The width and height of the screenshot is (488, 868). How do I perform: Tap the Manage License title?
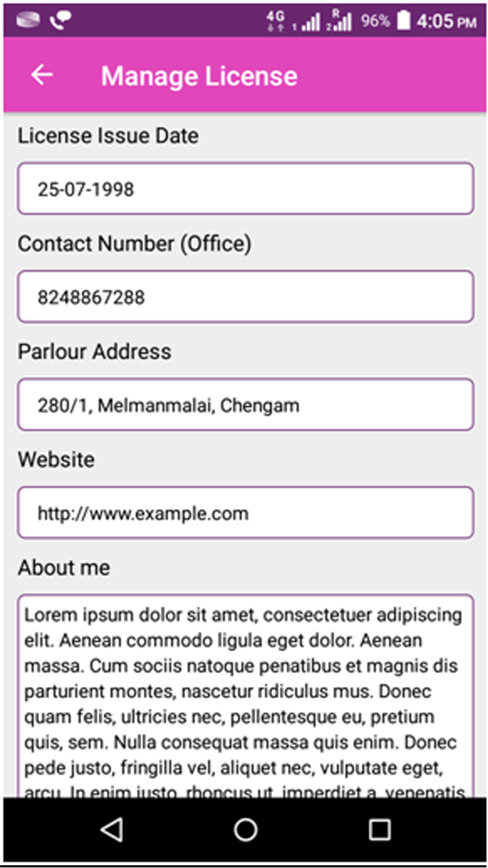199,76
